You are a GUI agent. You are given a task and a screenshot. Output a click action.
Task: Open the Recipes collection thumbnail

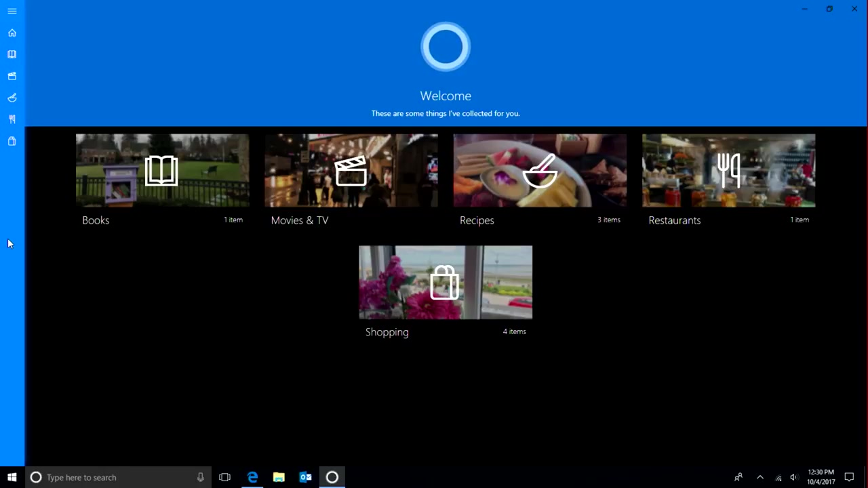pyautogui.click(x=540, y=170)
